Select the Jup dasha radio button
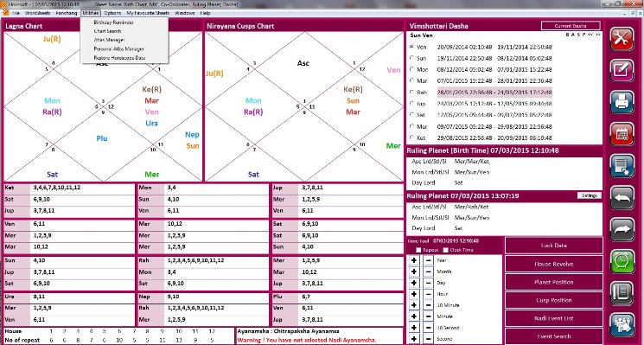Viewport: 644px width, 345px height. click(412, 104)
